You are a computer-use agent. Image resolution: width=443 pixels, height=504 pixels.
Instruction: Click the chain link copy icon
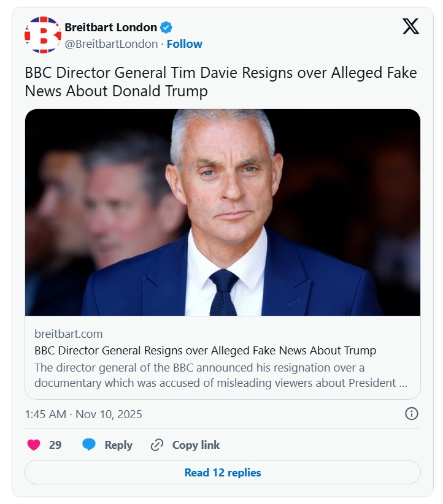coord(157,445)
